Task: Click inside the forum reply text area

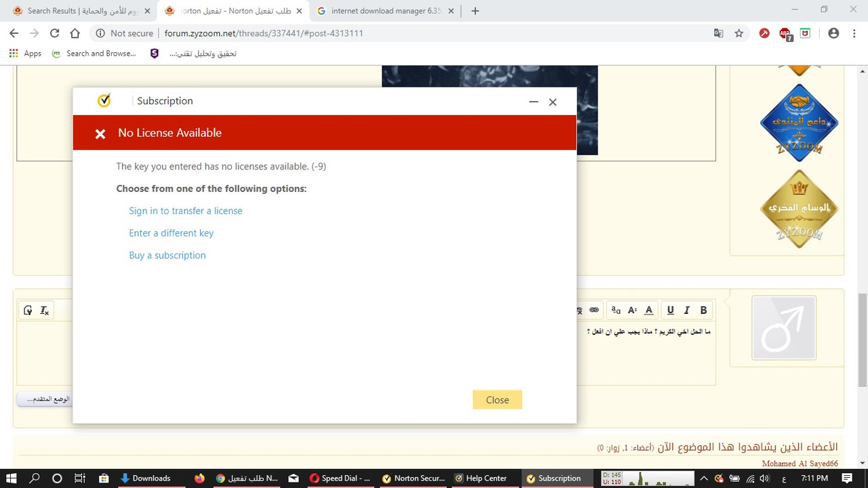Action: coord(366,354)
